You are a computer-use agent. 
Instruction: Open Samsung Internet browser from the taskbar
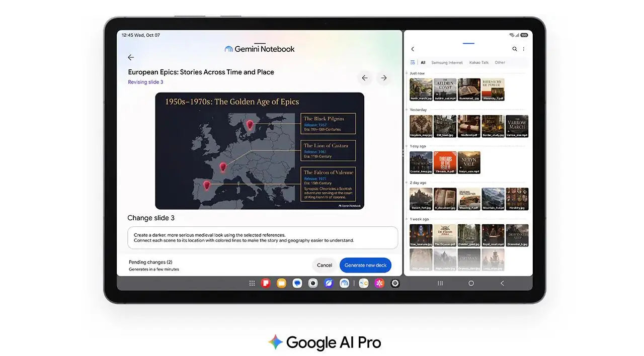(x=329, y=284)
